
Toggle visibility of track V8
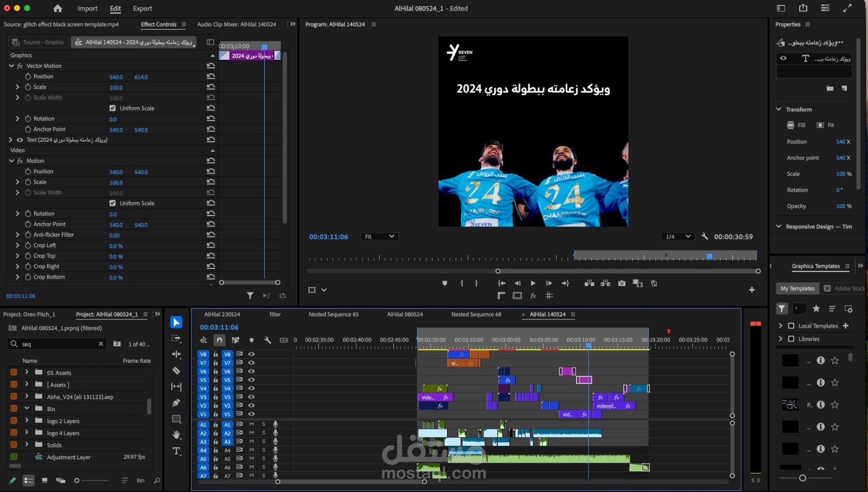tap(251, 354)
